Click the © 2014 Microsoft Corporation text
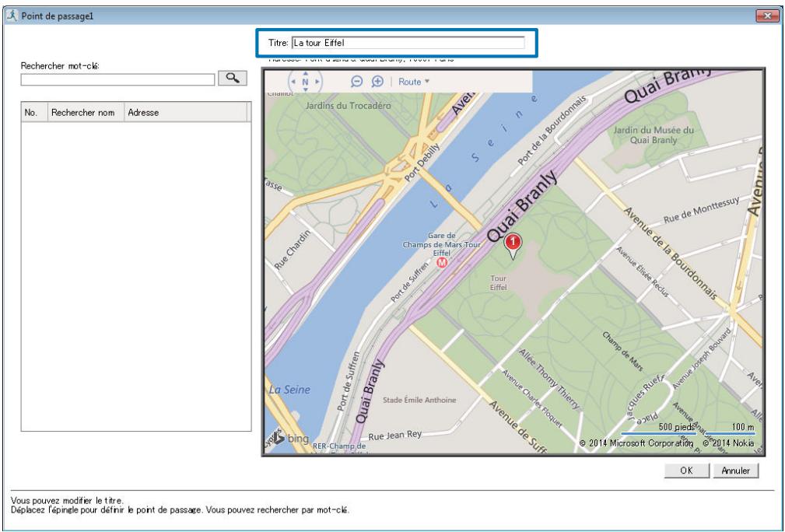This screenshot has width=785, height=532. pyautogui.click(x=636, y=443)
